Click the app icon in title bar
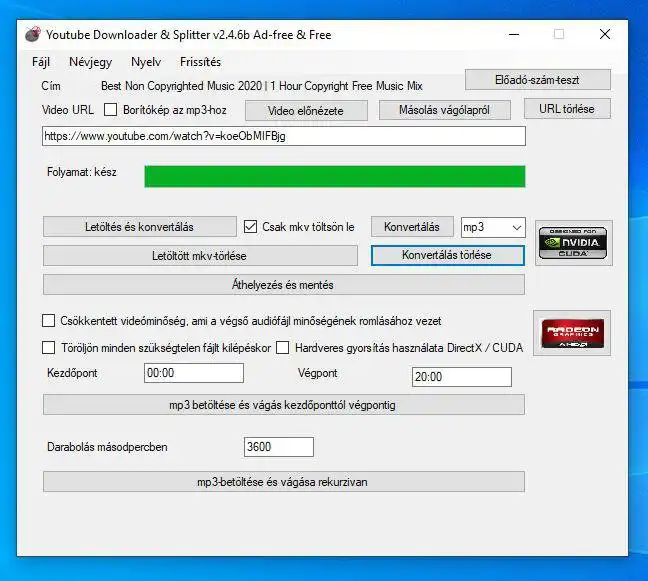Viewport: 648px width, 581px height. (33, 34)
